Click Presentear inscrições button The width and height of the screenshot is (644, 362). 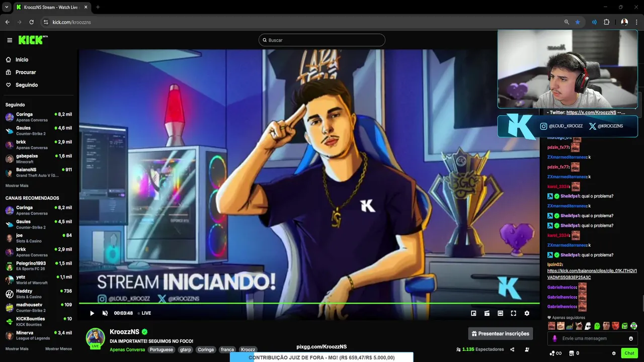coord(501,333)
